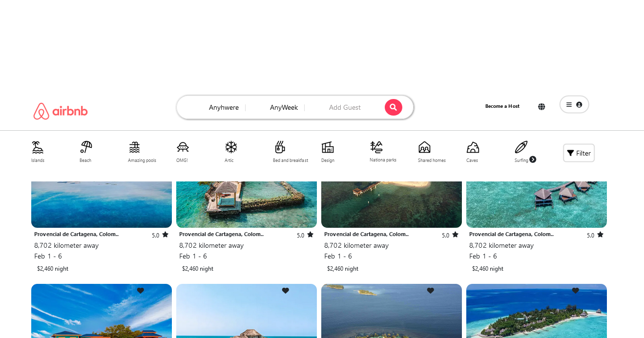
Task: Click the Add Guest field
Action: (345, 107)
